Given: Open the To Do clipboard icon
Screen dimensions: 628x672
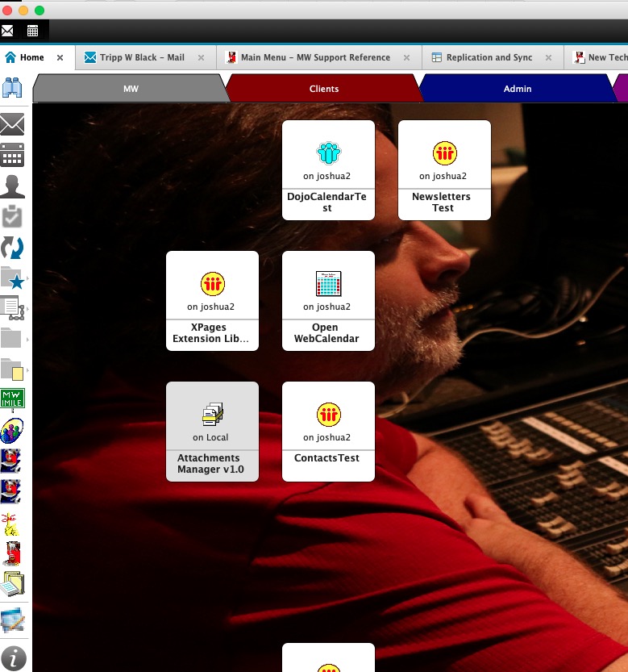Looking at the screenshot, I should point(12,217).
